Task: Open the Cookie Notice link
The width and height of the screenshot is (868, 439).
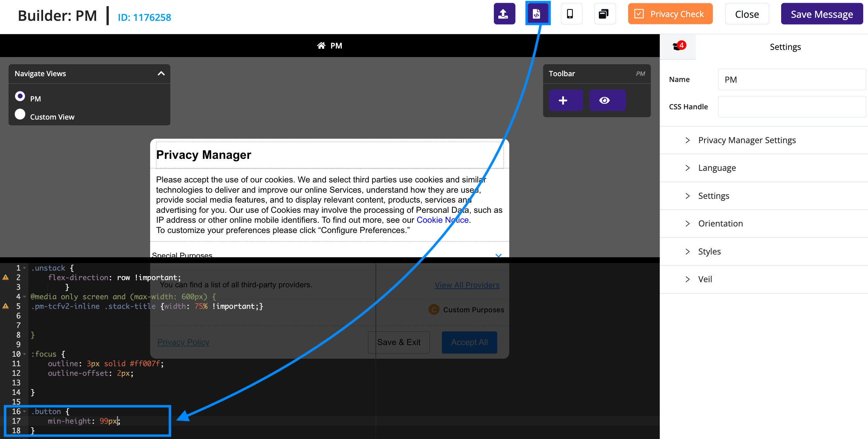Action: (443, 220)
